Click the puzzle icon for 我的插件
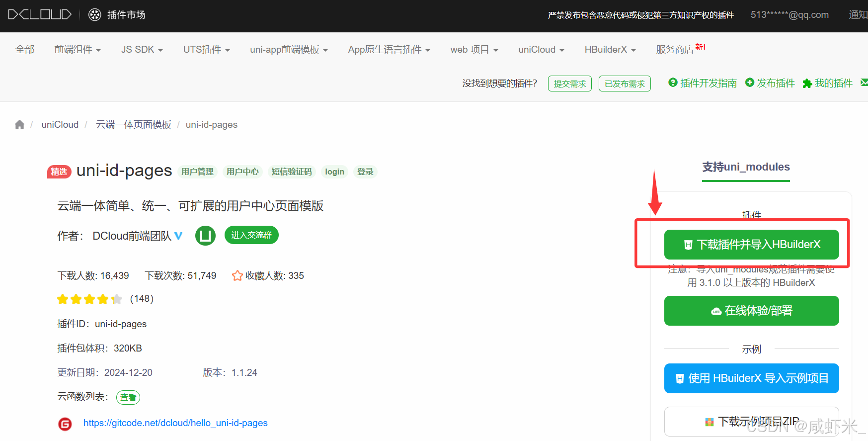Viewport: 868px width, 441px height. pos(807,84)
